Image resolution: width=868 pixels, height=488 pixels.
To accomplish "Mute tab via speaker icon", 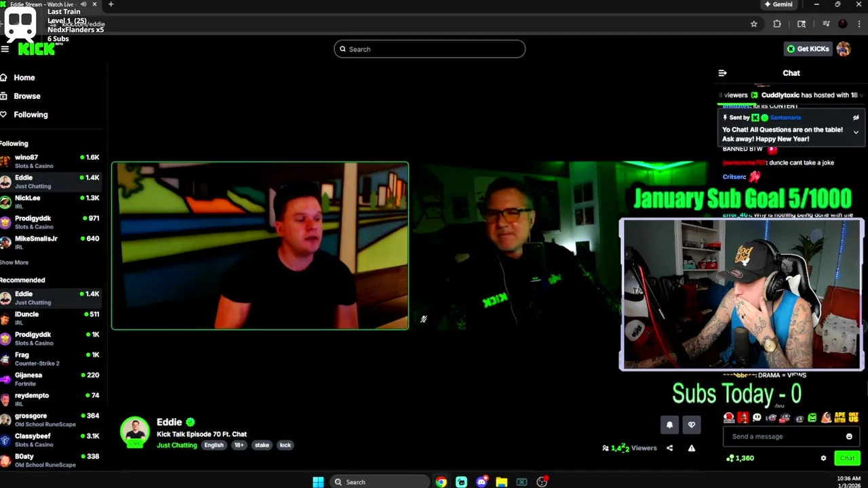I will pyautogui.click(x=83, y=4).
